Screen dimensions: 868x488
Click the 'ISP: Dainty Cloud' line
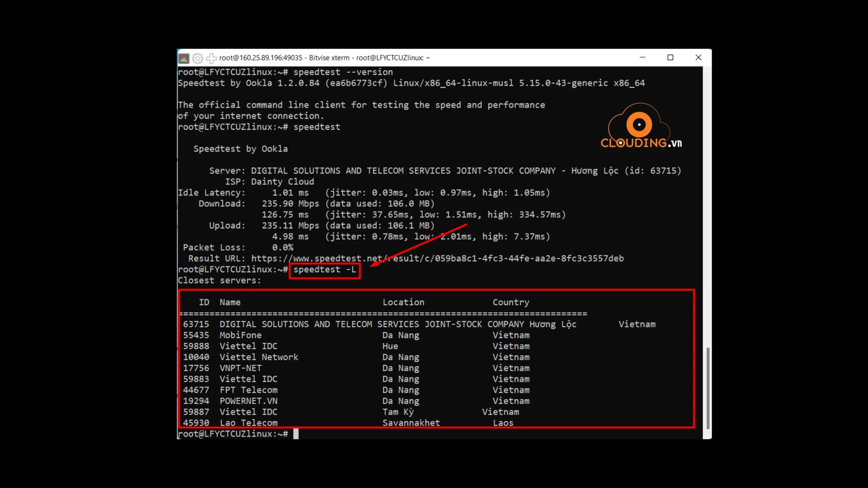(270, 182)
